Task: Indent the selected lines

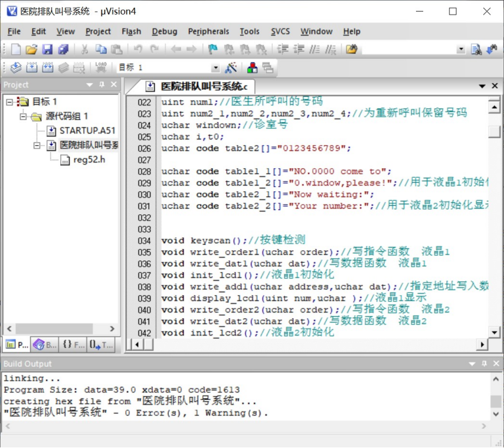Action: (x=283, y=49)
